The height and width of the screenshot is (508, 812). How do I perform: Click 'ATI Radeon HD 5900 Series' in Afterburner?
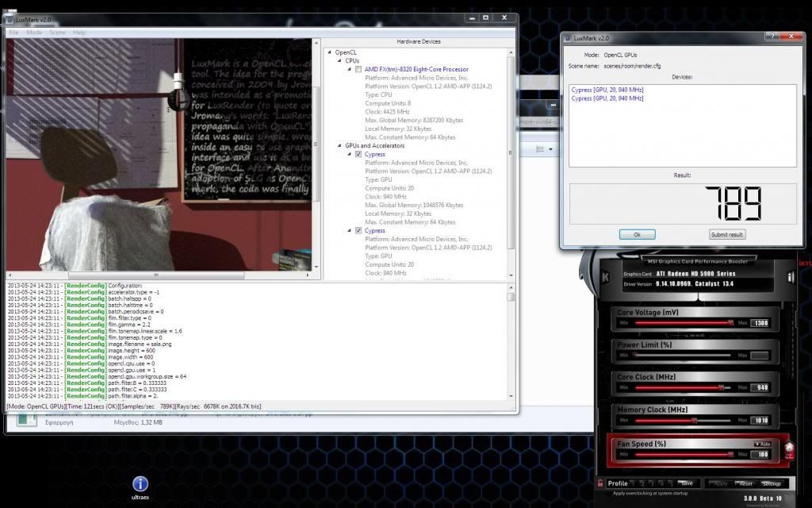tap(696, 273)
